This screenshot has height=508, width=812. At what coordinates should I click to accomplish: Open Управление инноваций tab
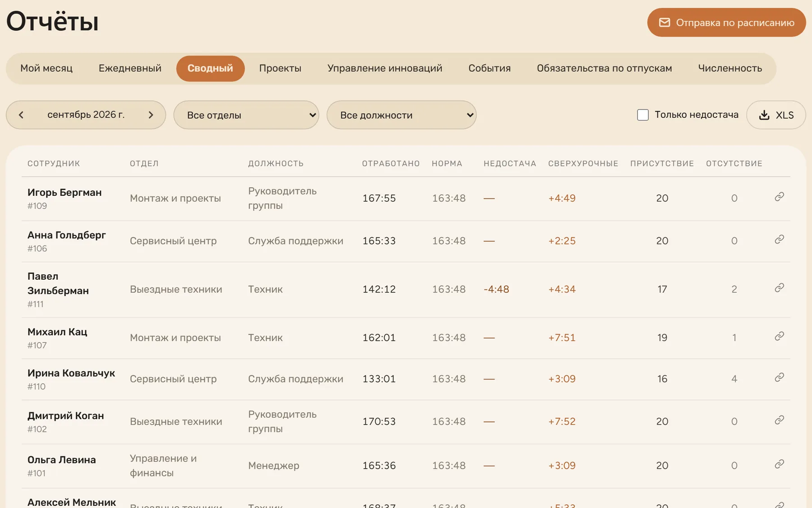385,68
